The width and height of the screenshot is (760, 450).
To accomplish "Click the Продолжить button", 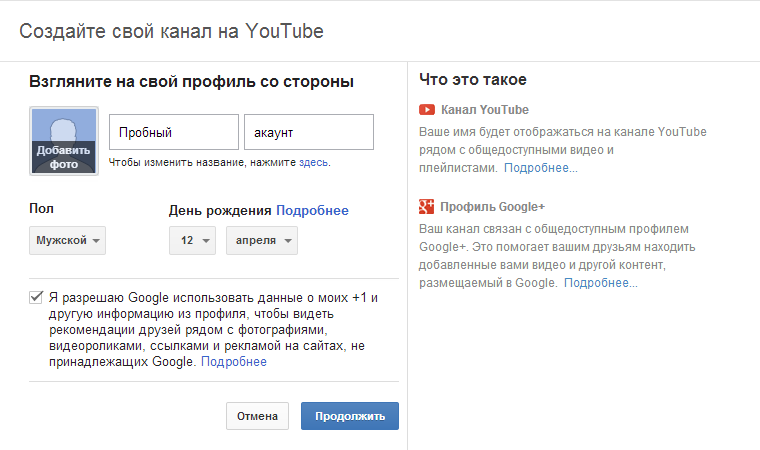I will pyautogui.click(x=350, y=416).
